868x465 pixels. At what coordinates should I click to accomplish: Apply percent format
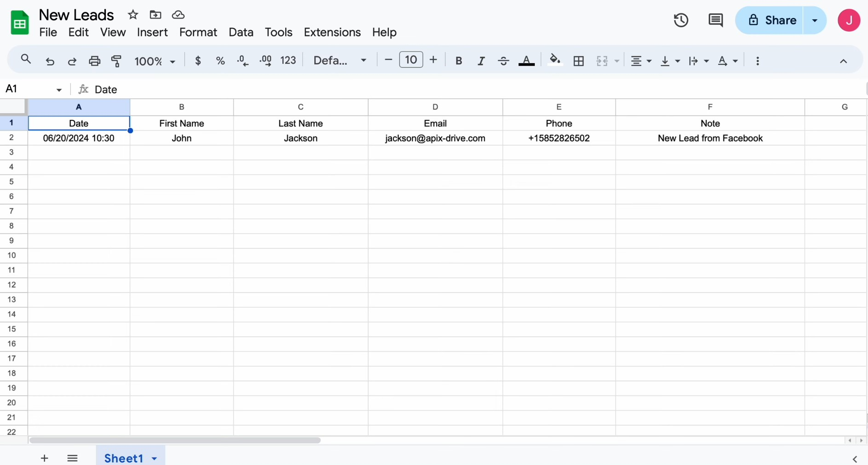[220, 60]
